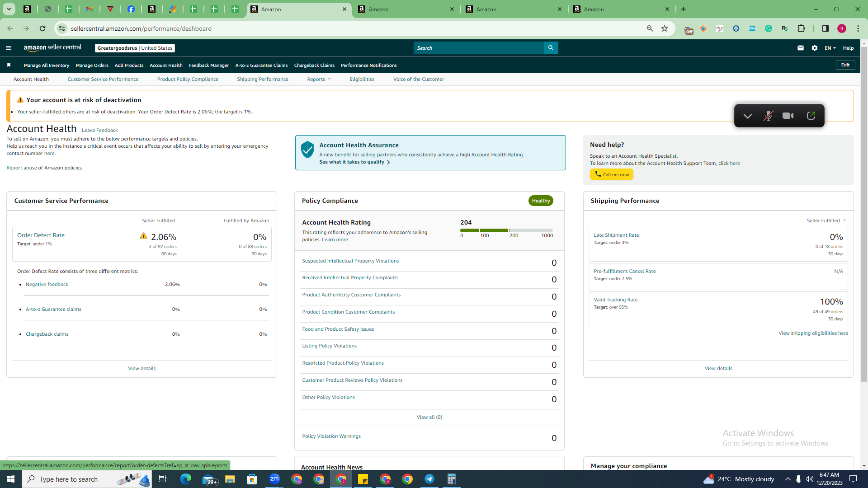Click the share screen icon on floating meeting bar
Image resolution: width=868 pixels, height=488 pixels.
coord(811,116)
